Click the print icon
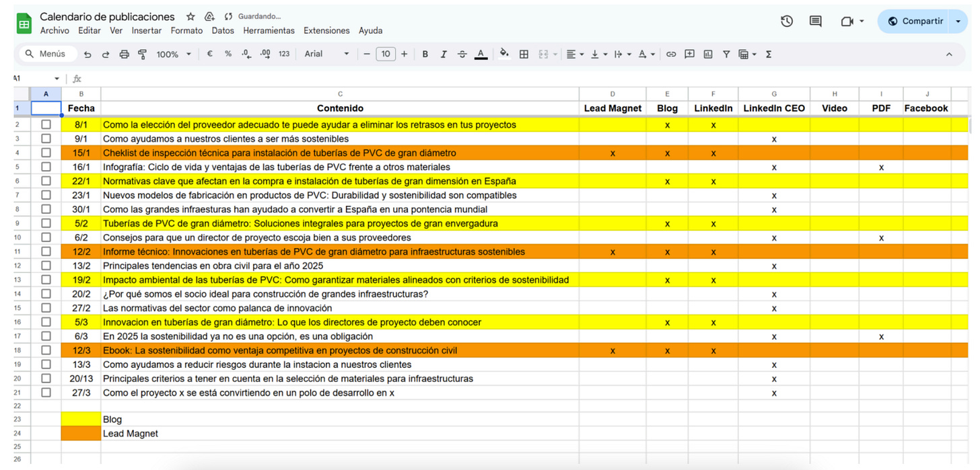The height and width of the screenshot is (470, 980). pyautogui.click(x=124, y=54)
